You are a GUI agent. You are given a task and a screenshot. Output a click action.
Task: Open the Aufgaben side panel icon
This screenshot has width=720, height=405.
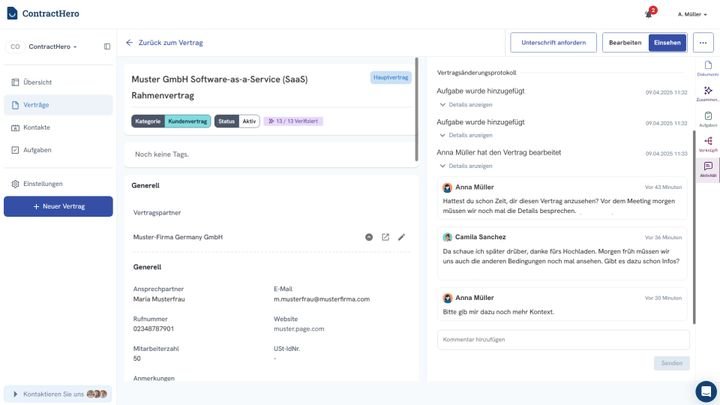(708, 119)
